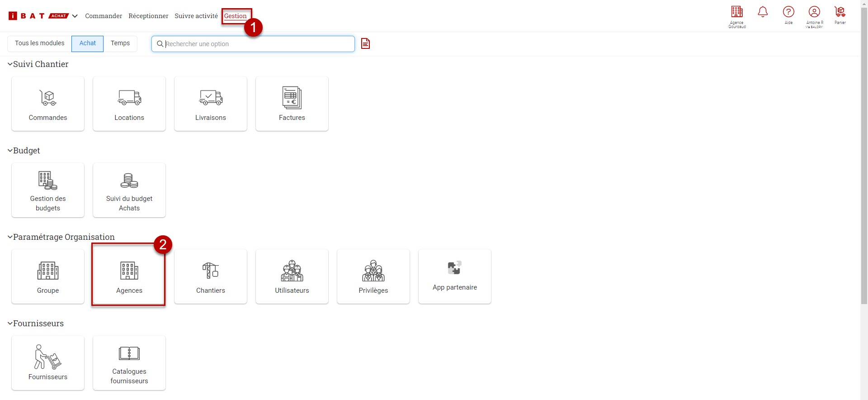Collapse the Suivi Chantier section
The height and width of the screenshot is (400, 868).
pos(10,64)
